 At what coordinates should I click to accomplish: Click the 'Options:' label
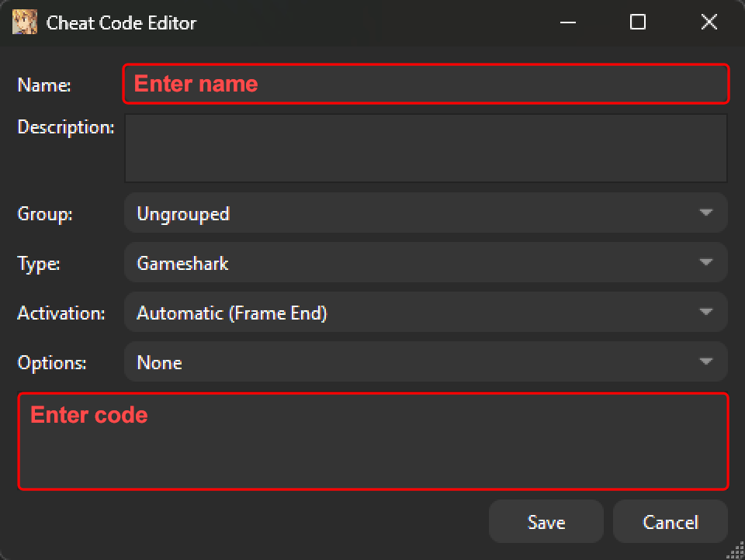tap(52, 363)
